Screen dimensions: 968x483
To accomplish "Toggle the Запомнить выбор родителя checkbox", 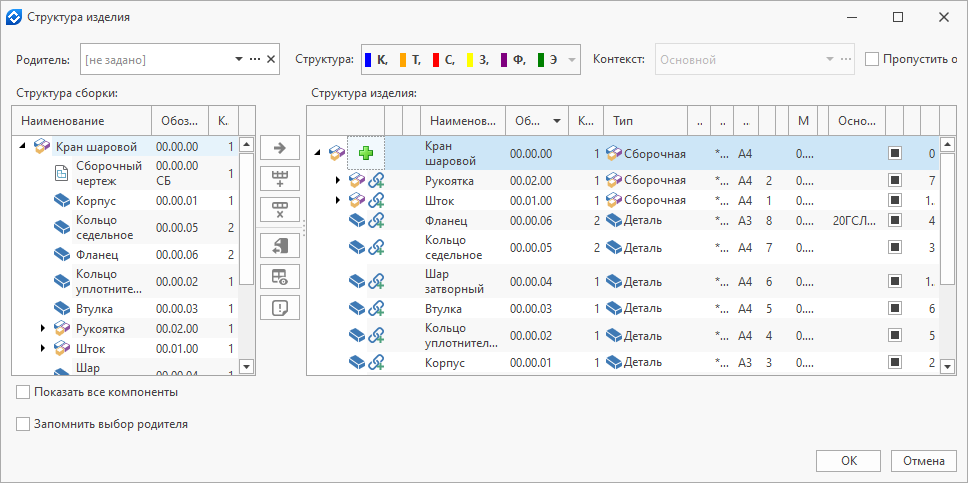I will pos(23,424).
